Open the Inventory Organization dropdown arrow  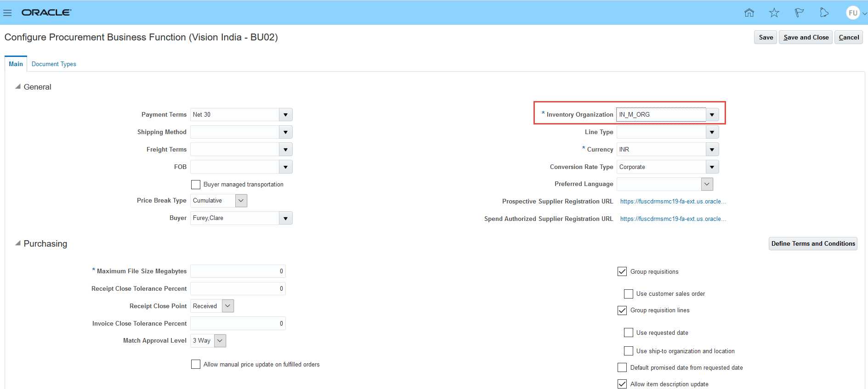tap(712, 115)
